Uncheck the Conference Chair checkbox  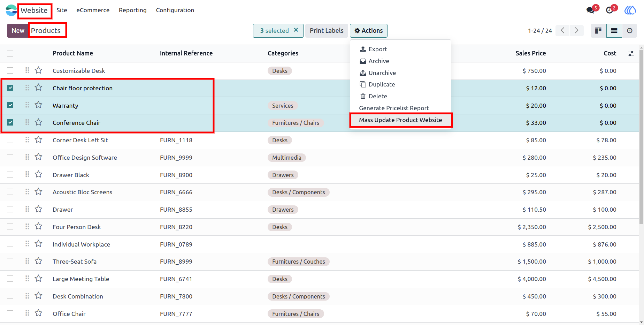click(x=10, y=122)
